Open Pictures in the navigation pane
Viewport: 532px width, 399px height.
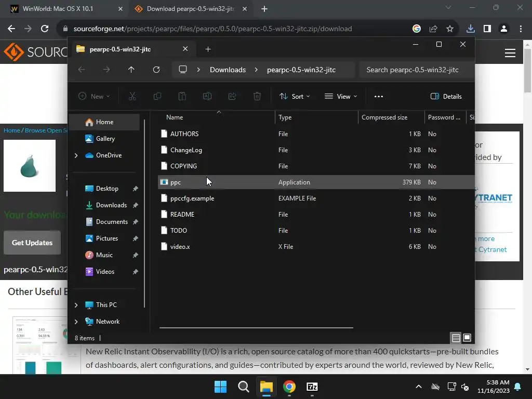pos(107,238)
